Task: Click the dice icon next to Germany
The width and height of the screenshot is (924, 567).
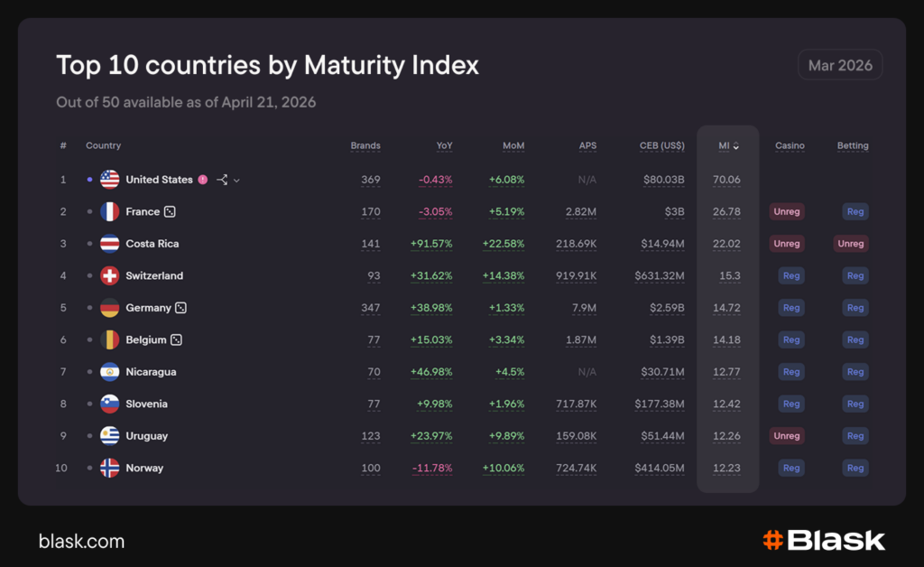Action: pyautogui.click(x=180, y=308)
